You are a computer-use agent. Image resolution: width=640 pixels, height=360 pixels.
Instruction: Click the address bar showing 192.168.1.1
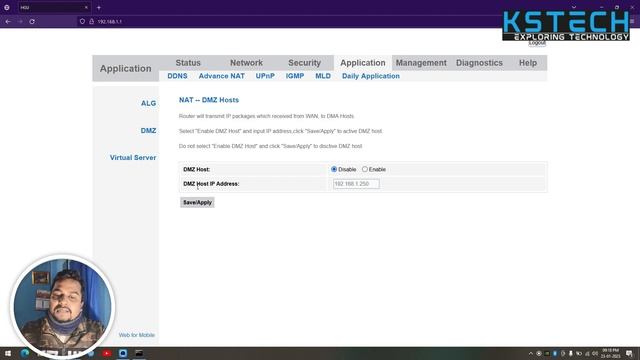click(286, 21)
